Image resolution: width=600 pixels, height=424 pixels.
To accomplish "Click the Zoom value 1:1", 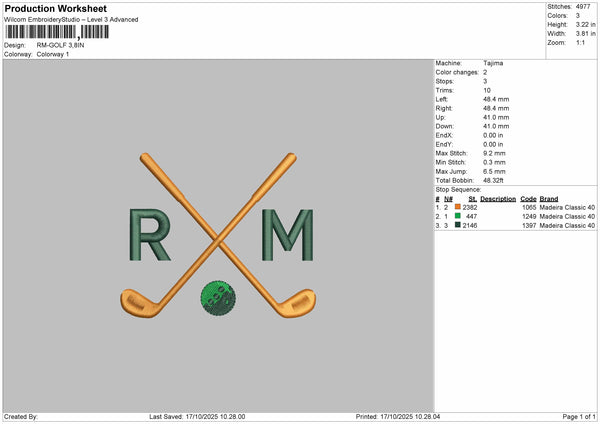I will pyautogui.click(x=580, y=42).
